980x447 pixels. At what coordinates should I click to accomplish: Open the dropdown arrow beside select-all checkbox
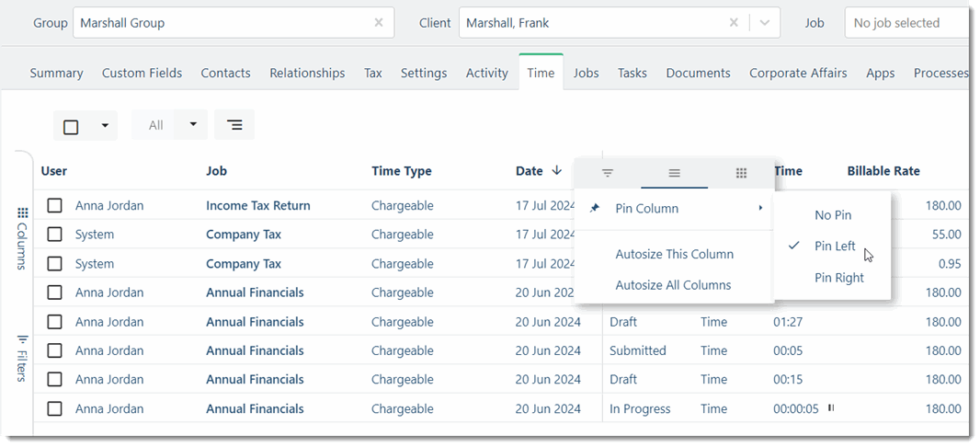[105, 126]
